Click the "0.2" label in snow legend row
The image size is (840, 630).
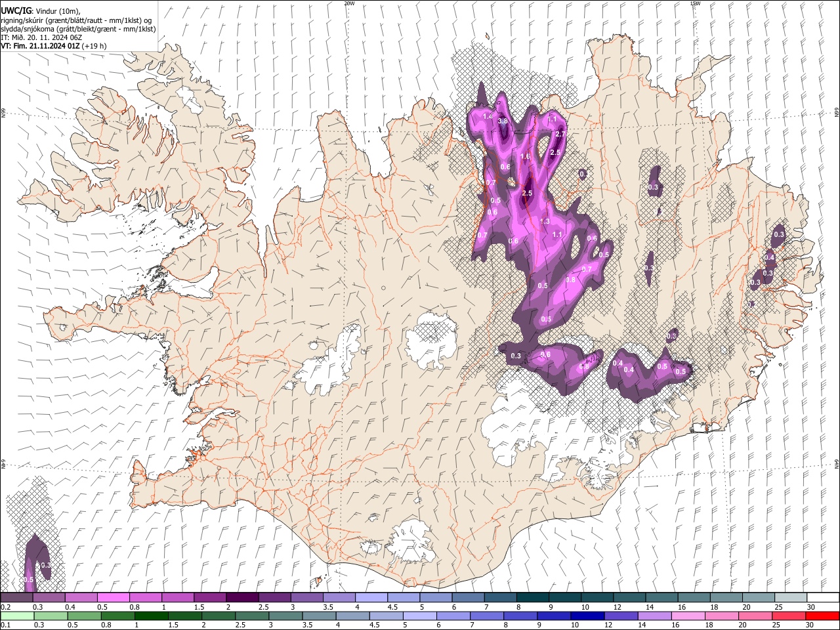point(5,607)
